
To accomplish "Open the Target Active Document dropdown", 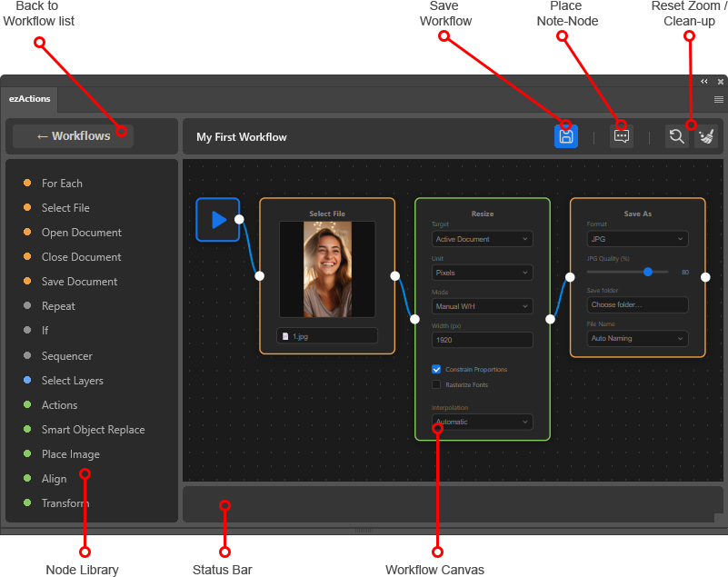I will pyautogui.click(x=483, y=239).
